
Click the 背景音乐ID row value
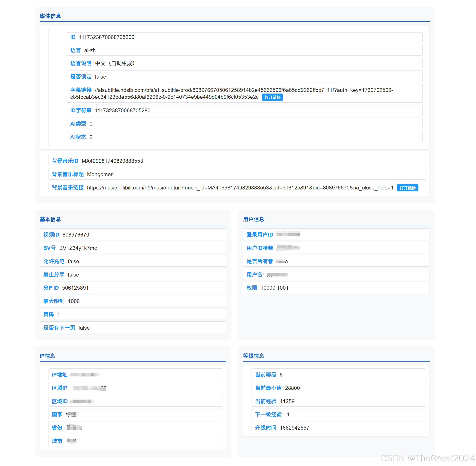(x=112, y=161)
